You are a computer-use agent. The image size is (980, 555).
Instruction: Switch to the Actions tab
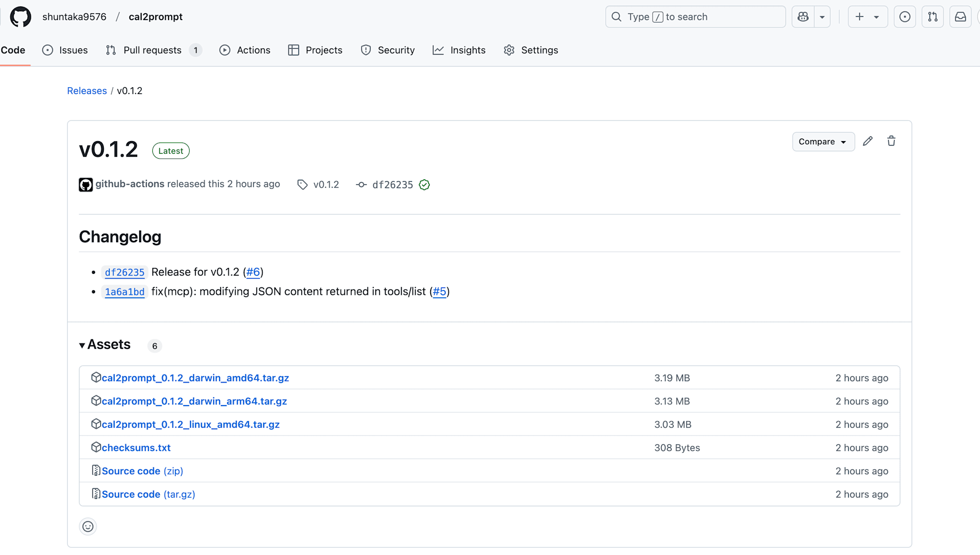tap(245, 50)
